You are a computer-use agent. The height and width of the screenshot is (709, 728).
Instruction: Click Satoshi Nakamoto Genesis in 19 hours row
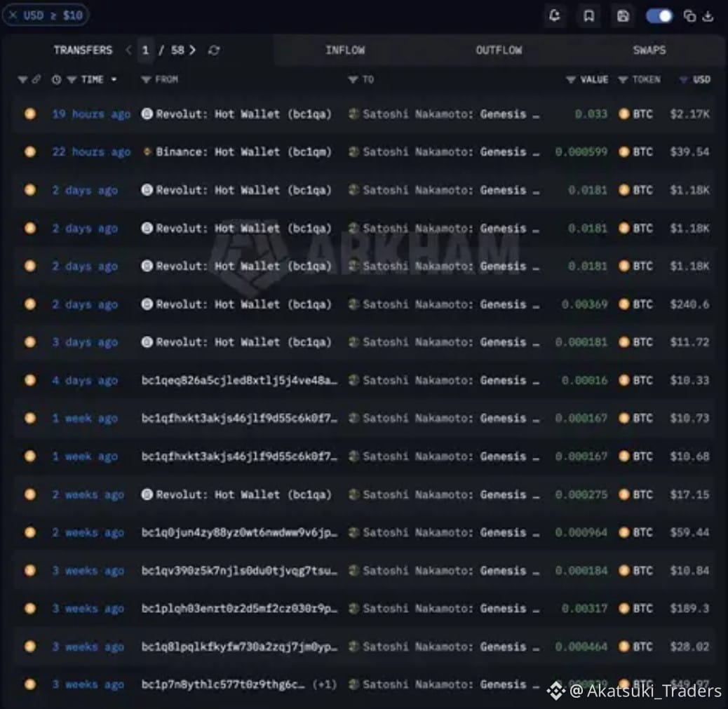pyautogui.click(x=450, y=114)
